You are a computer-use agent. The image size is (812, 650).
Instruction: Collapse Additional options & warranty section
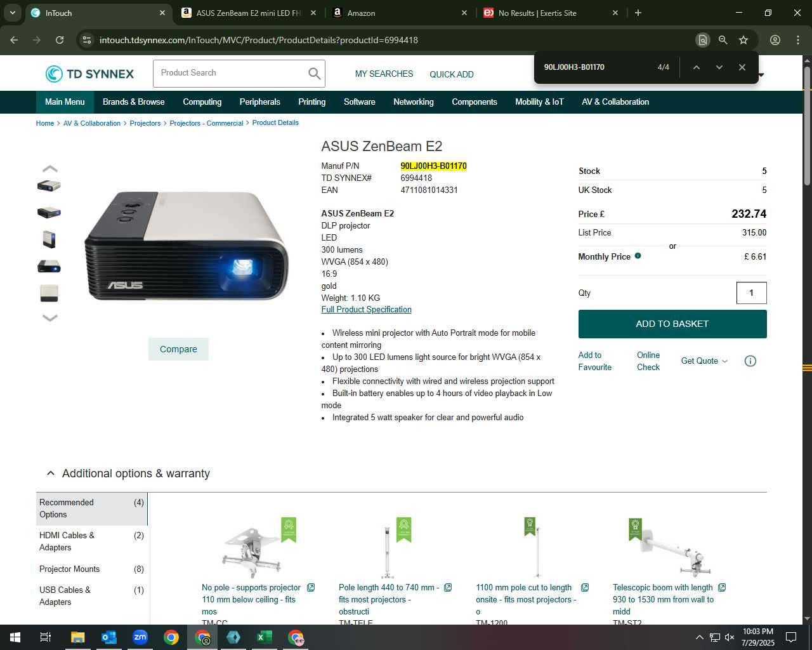(51, 474)
